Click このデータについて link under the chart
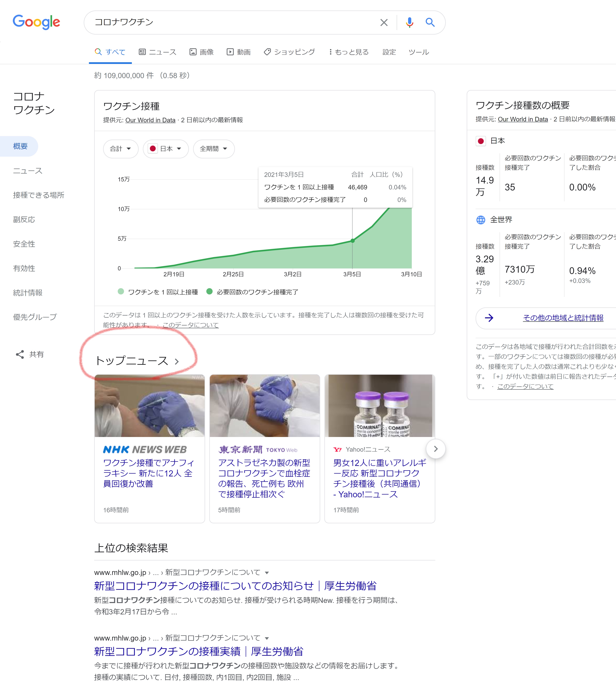 (191, 325)
